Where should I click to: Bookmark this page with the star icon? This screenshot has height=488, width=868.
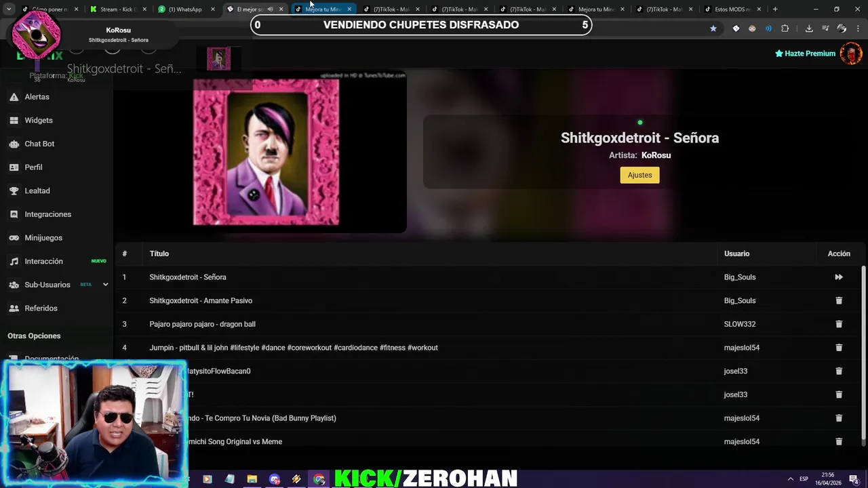[x=713, y=28]
